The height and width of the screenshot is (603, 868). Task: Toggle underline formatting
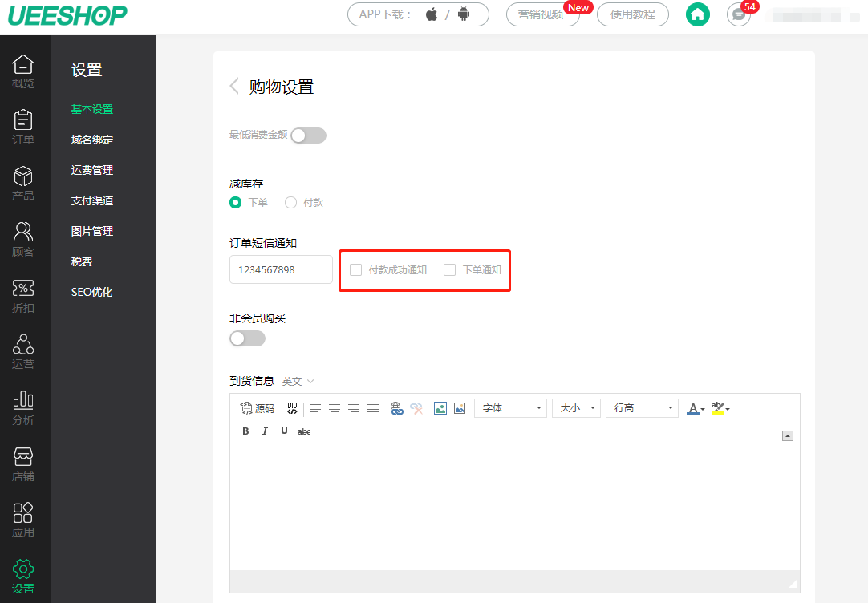(x=284, y=431)
